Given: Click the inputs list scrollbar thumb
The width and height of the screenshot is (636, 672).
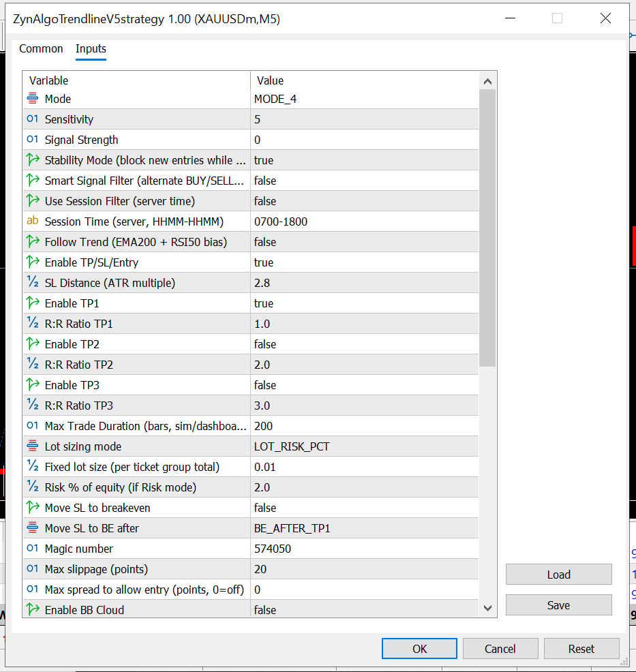Looking at the screenshot, I should [487, 228].
